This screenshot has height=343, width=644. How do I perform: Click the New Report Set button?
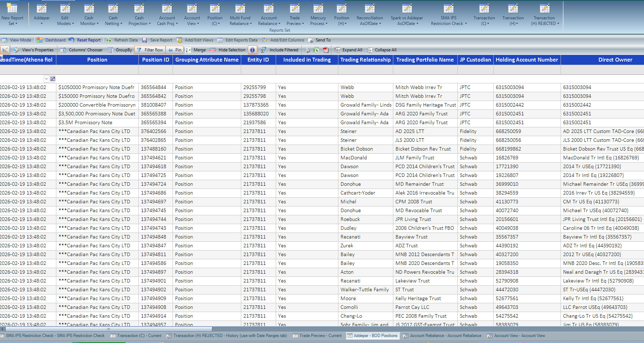point(13,14)
